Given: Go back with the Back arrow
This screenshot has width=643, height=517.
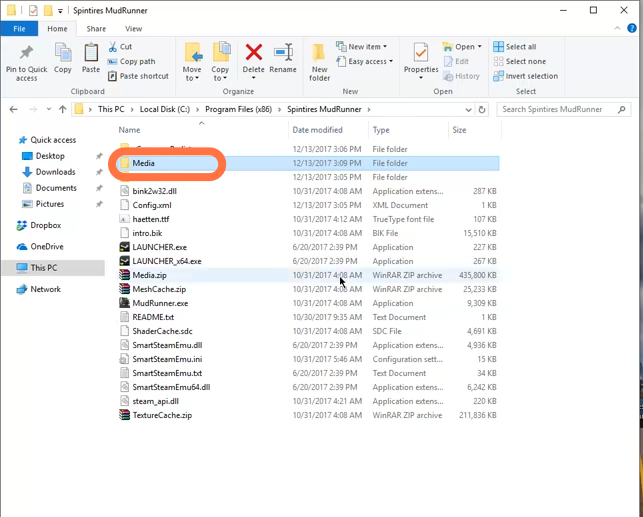Looking at the screenshot, I should [14, 109].
